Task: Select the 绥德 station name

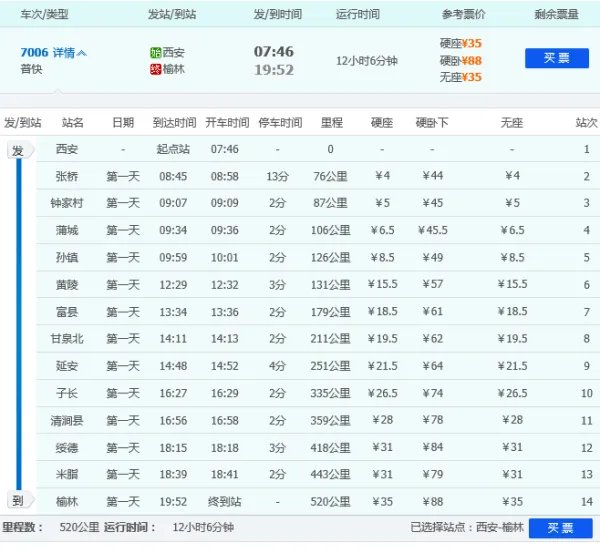Action: [x=67, y=448]
